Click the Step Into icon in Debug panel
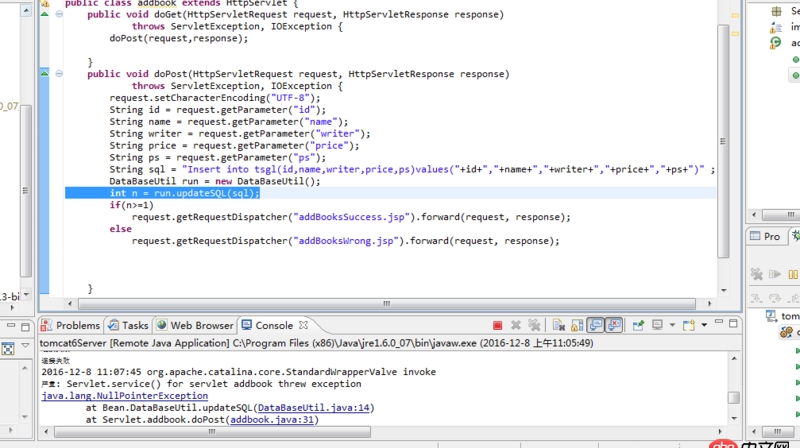Image resolution: width=800 pixels, height=448 pixels. point(756,297)
